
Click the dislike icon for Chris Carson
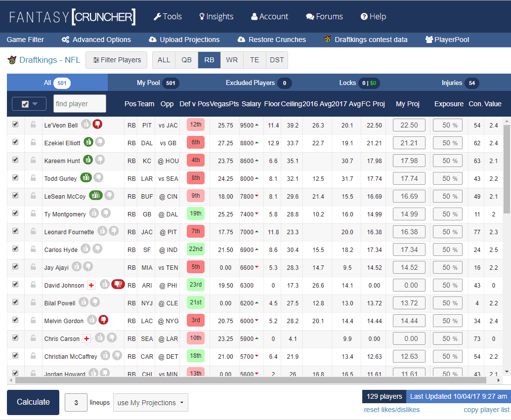(112, 337)
